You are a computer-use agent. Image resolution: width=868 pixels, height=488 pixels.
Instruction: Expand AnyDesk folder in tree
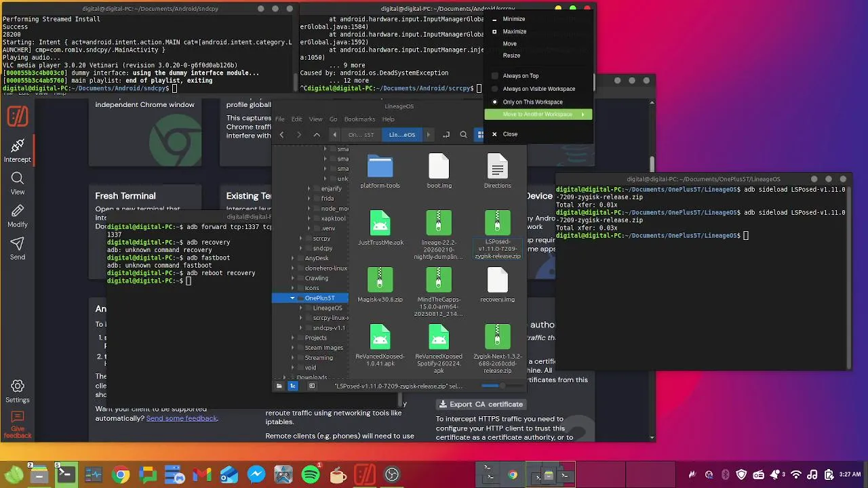tap(292, 258)
